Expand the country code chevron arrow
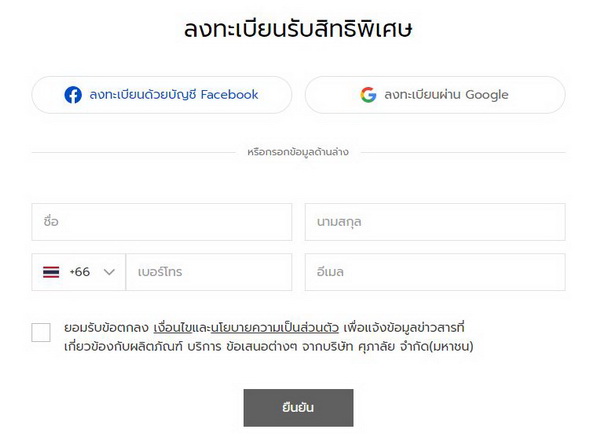The width and height of the screenshot is (600, 448). pyautogui.click(x=108, y=272)
